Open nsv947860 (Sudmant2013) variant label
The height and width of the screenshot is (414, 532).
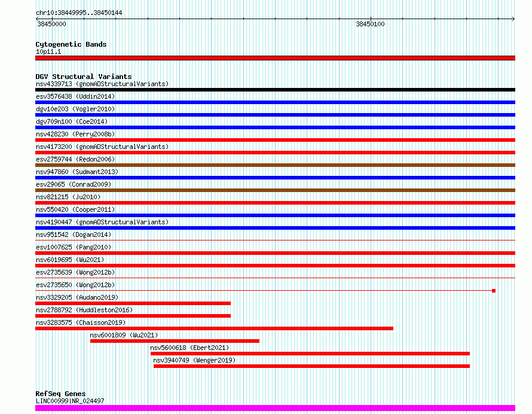point(77,172)
